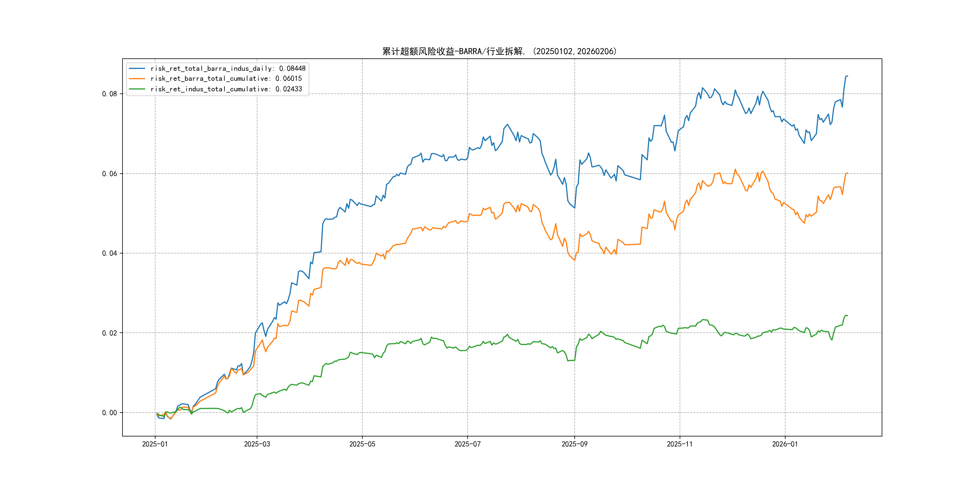
Task: Select the risk_ret_total_barra_indus_daily legend label
Action: [x=227, y=68]
